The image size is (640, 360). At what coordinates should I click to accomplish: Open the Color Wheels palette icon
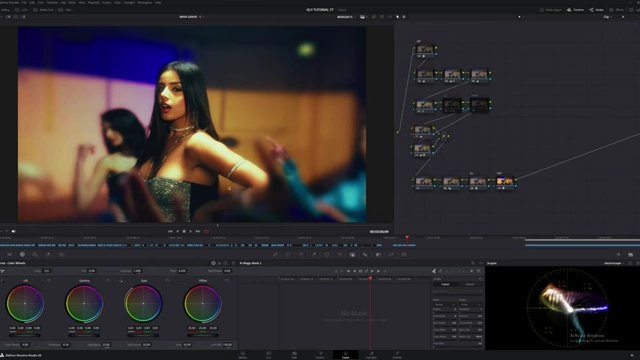point(22,254)
